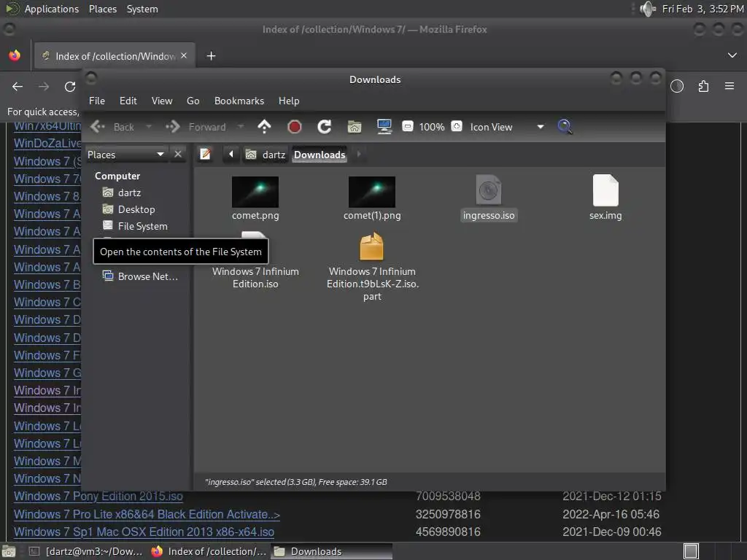The height and width of the screenshot is (560, 747).
Task: Open Browse Network in sidebar
Action: 141,276
